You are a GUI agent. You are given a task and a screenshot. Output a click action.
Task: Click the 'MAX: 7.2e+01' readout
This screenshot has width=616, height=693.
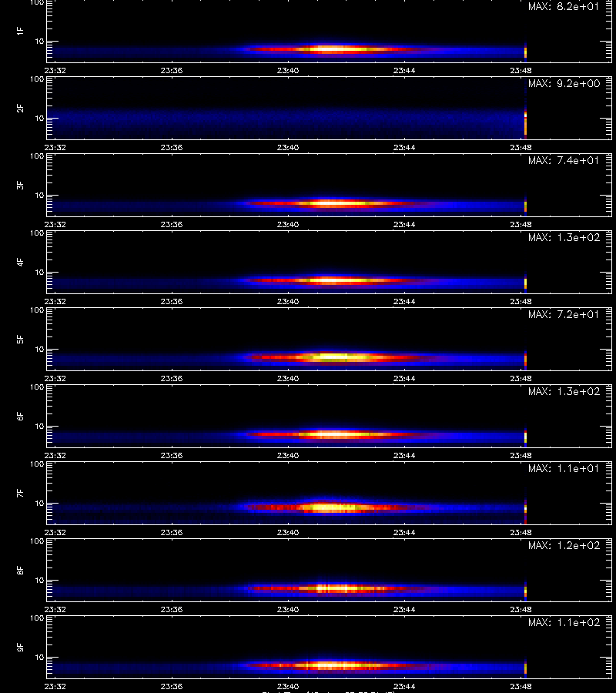[564, 315]
